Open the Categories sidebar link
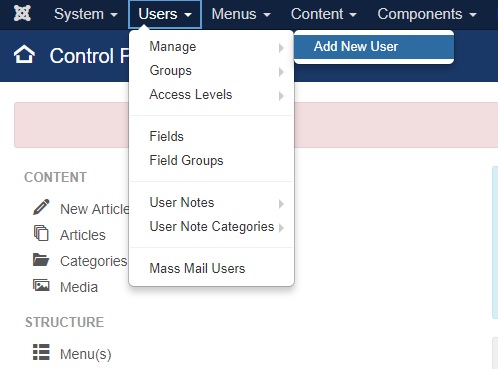This screenshot has height=369, width=498. tap(94, 261)
